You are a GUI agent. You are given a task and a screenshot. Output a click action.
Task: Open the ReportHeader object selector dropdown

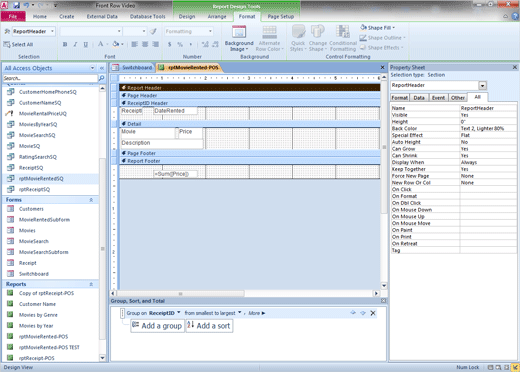pyautogui.click(x=52, y=31)
